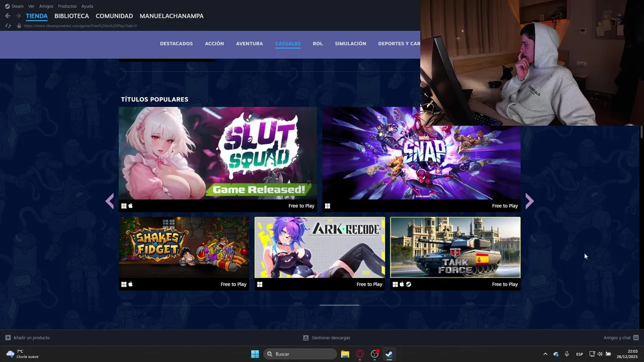This screenshot has height=362, width=644.
Task: Click Free to Play label under Shakes & Fidget
Action: point(233,284)
